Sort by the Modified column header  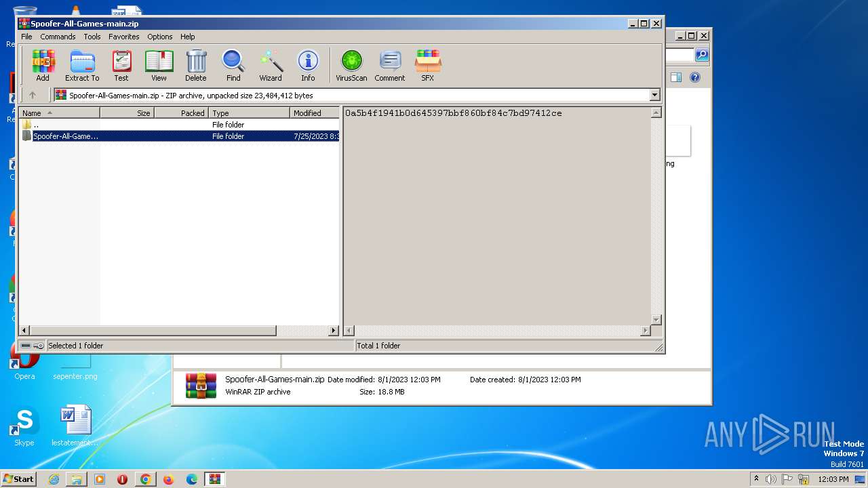point(315,113)
